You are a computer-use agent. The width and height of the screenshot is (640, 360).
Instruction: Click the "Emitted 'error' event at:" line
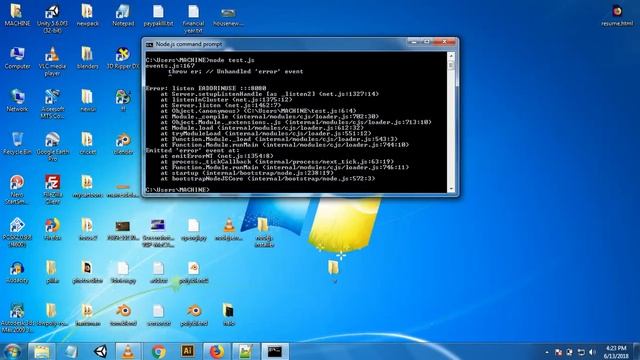coord(192,150)
